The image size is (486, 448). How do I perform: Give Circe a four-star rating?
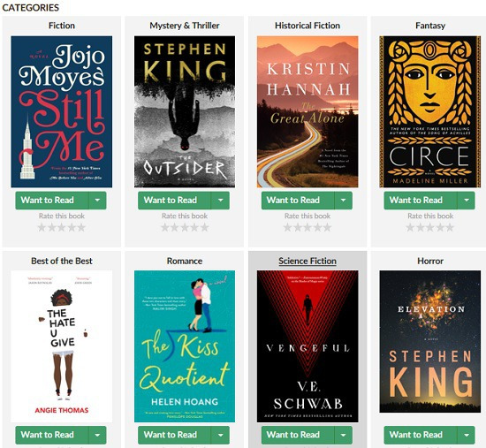click(440, 228)
